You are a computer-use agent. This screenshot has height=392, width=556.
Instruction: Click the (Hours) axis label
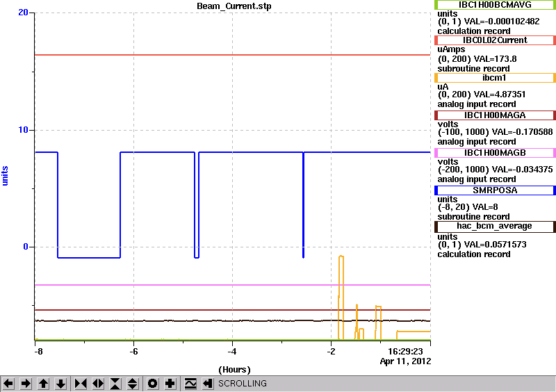[234, 370]
